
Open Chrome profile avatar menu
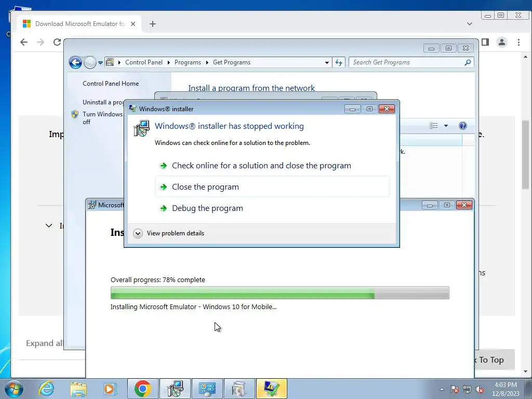coord(502,42)
